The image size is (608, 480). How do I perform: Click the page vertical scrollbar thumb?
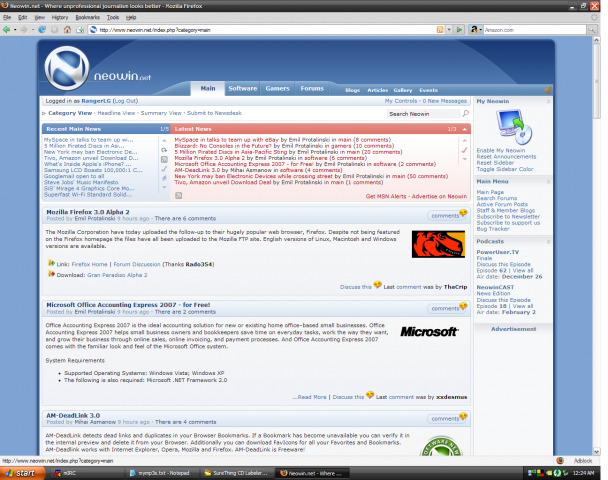pyautogui.click(x=597, y=82)
